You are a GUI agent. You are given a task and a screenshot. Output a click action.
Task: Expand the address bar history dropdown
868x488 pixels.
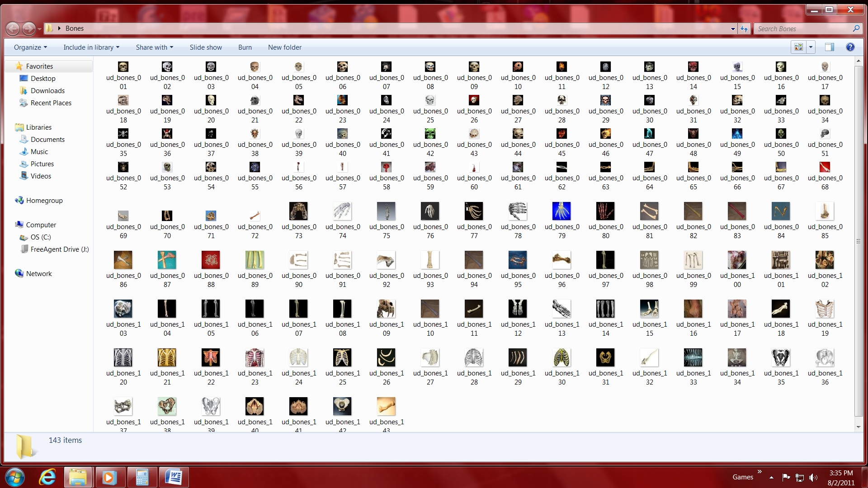pos(733,29)
